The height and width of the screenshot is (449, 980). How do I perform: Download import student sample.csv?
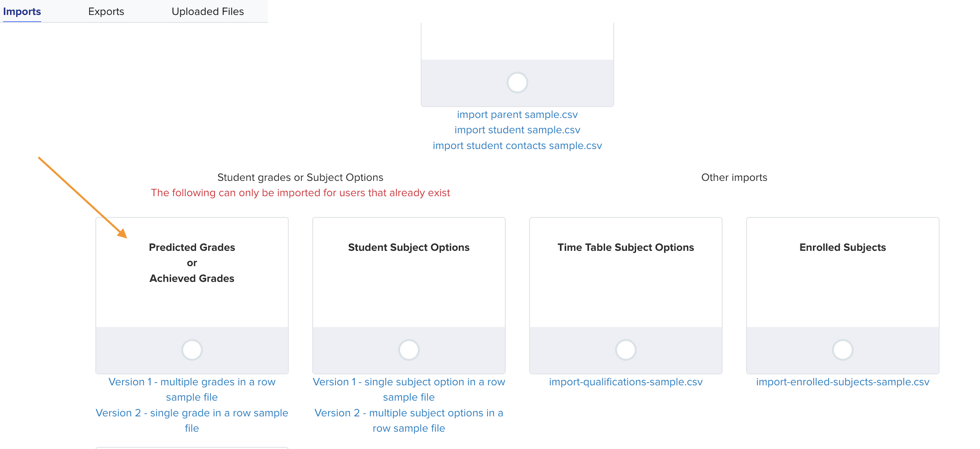(x=517, y=130)
